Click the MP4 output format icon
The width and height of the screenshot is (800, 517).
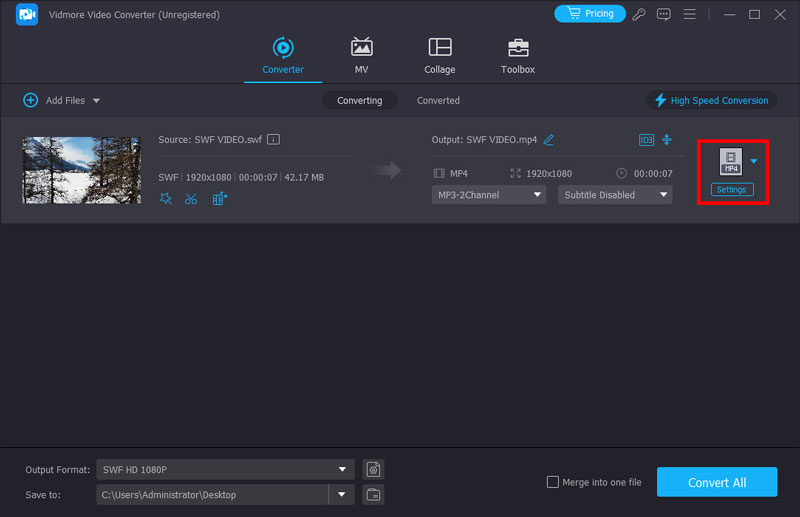(x=731, y=162)
